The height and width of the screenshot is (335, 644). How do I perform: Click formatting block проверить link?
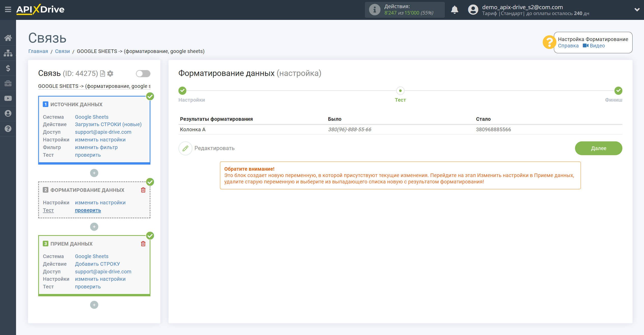(88, 210)
